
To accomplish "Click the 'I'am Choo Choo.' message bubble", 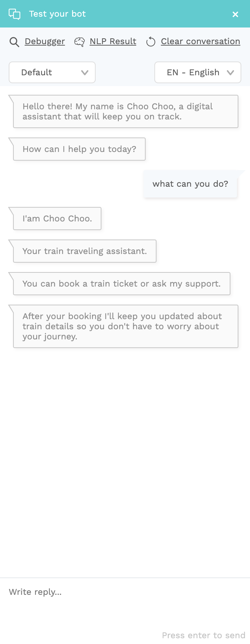I will coord(57,219).
